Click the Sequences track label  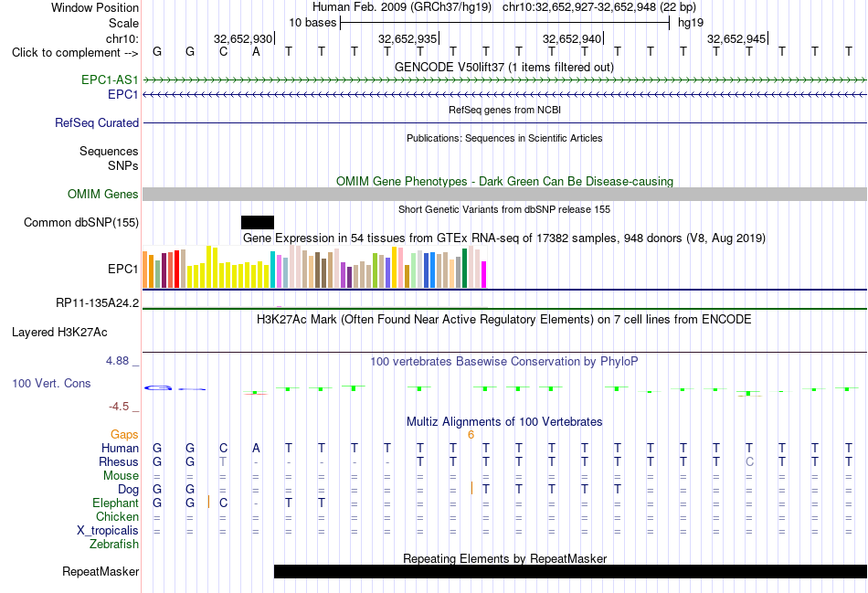pyautogui.click(x=109, y=151)
